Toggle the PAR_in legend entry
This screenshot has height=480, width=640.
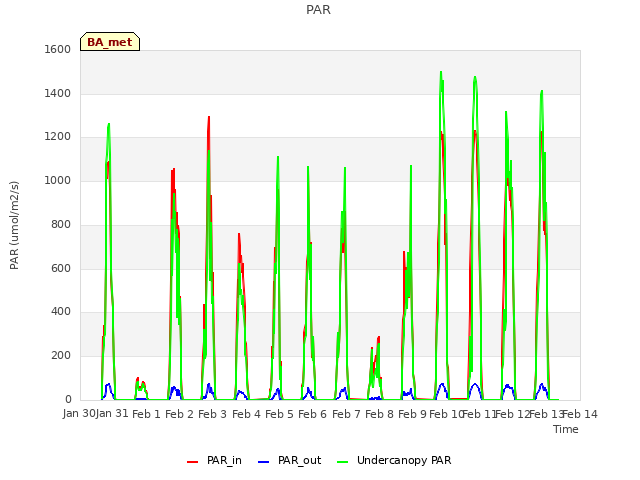(214, 460)
